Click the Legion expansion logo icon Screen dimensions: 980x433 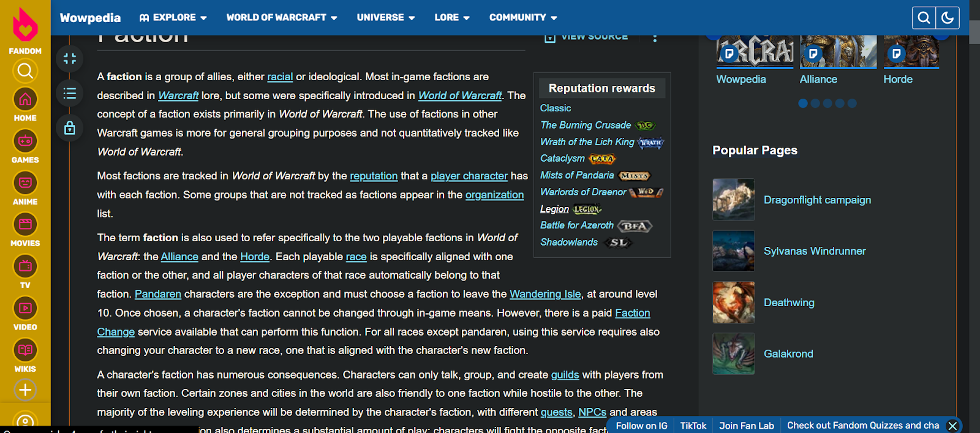(x=587, y=209)
